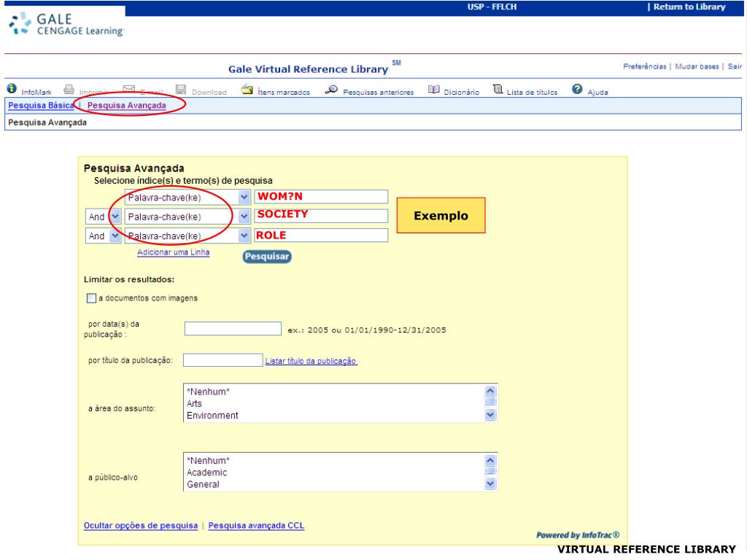Click Pesquisa avançada CCL link

pyautogui.click(x=256, y=526)
